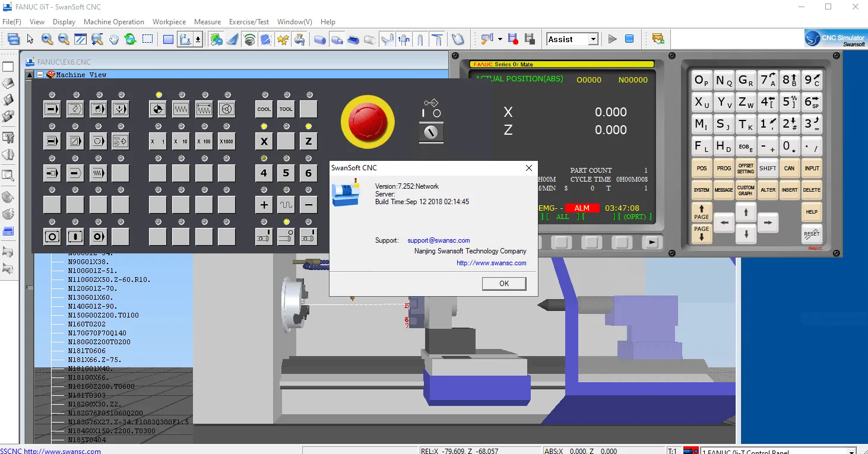Click the down arrow cursor key
The height and width of the screenshot is (454, 868).
(x=746, y=234)
